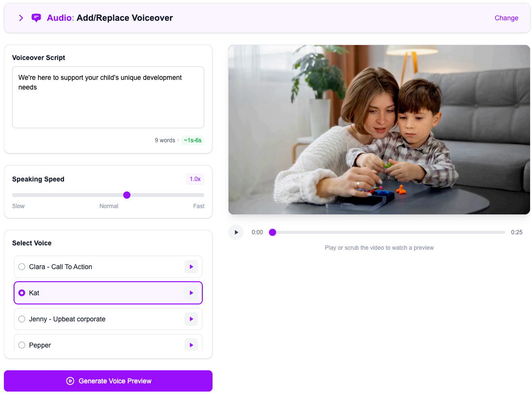
Task: Click the Slow speed label
Action: point(18,206)
